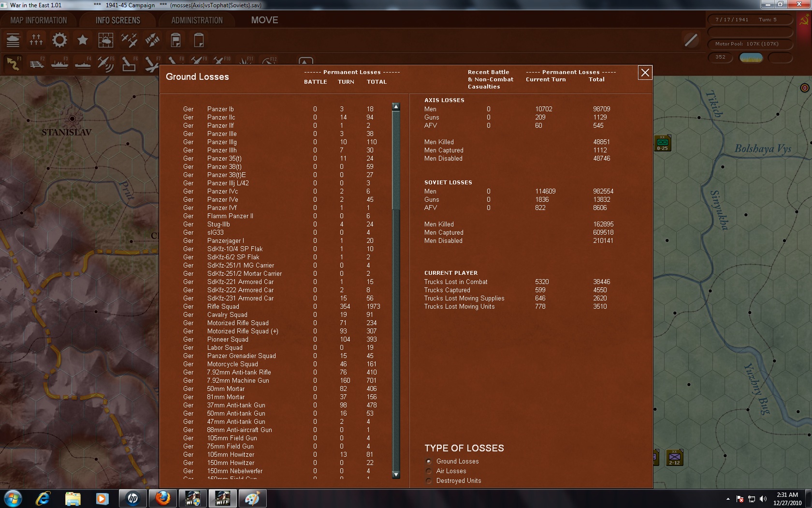Open the losses screen crosses icon
812x508 pixels.
click(x=36, y=40)
